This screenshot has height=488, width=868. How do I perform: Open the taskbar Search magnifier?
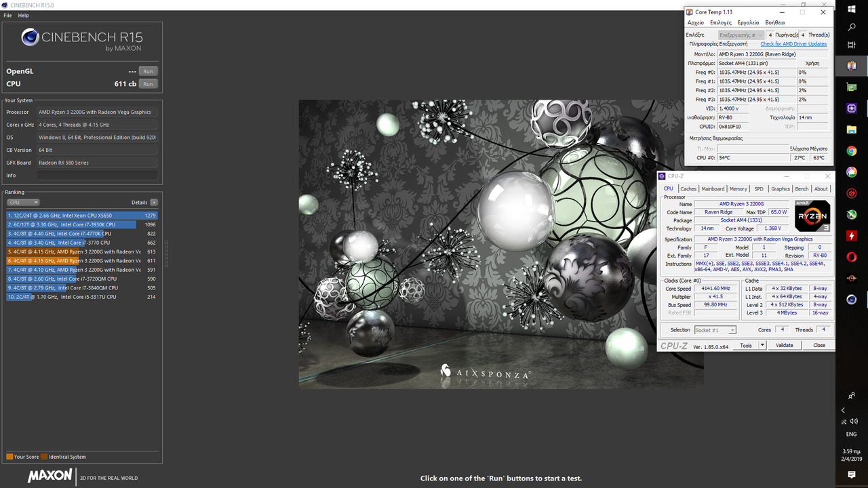[852, 28]
